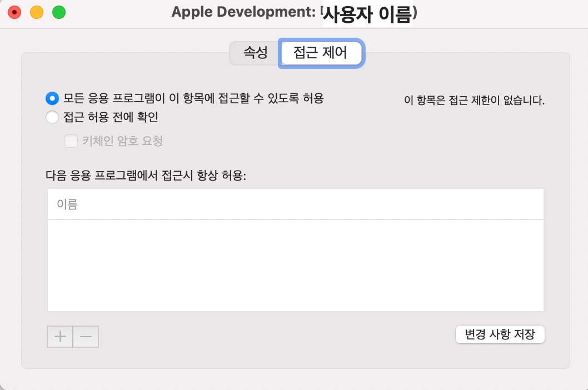The height and width of the screenshot is (390, 588).
Task: Save changes with 변경 사항 저장 button
Action: 500,334
